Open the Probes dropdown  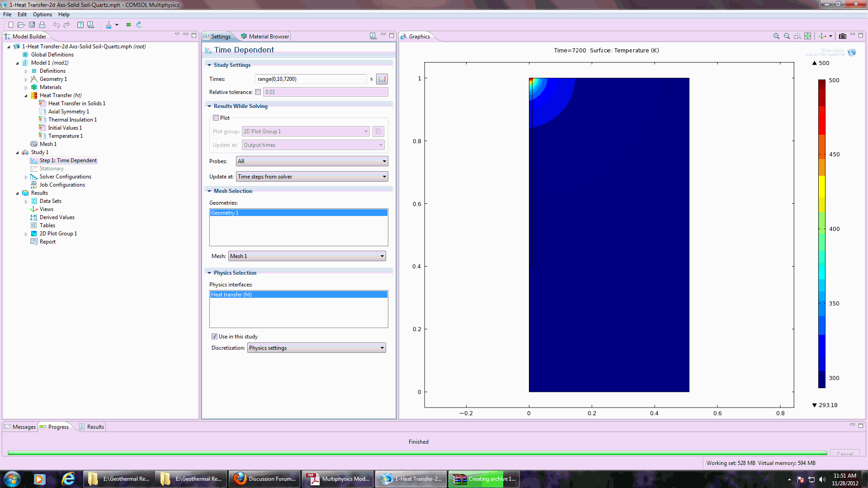coord(312,161)
